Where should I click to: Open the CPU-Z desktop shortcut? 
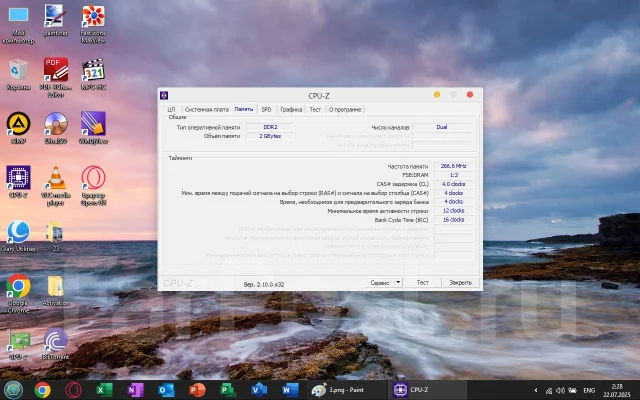pos(18,182)
